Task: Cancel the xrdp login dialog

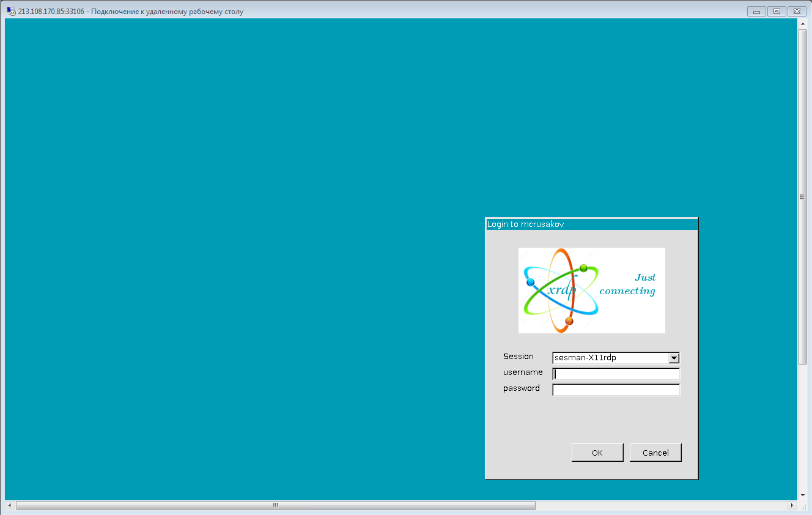Action: [655, 453]
